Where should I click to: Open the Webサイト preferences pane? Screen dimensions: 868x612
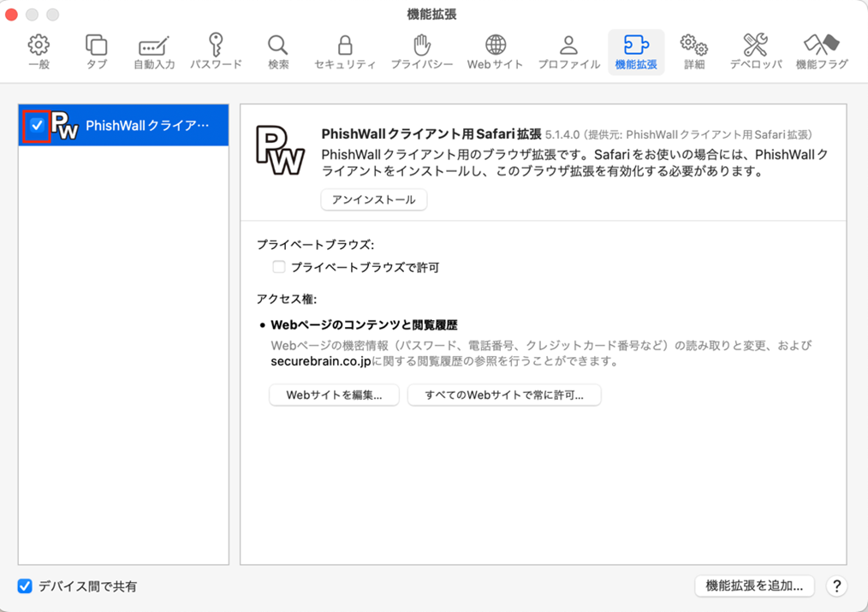tap(495, 52)
